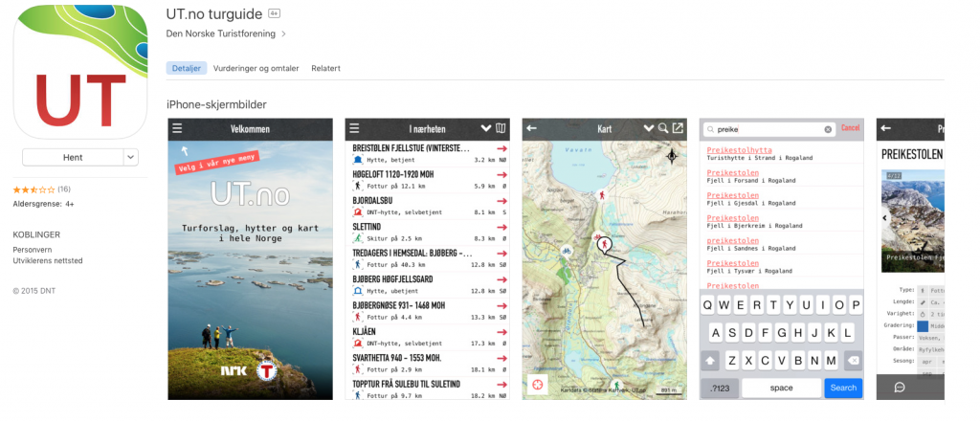980x422 pixels.
Task: Open the dropdown arrow beside Hent
Action: (x=131, y=158)
